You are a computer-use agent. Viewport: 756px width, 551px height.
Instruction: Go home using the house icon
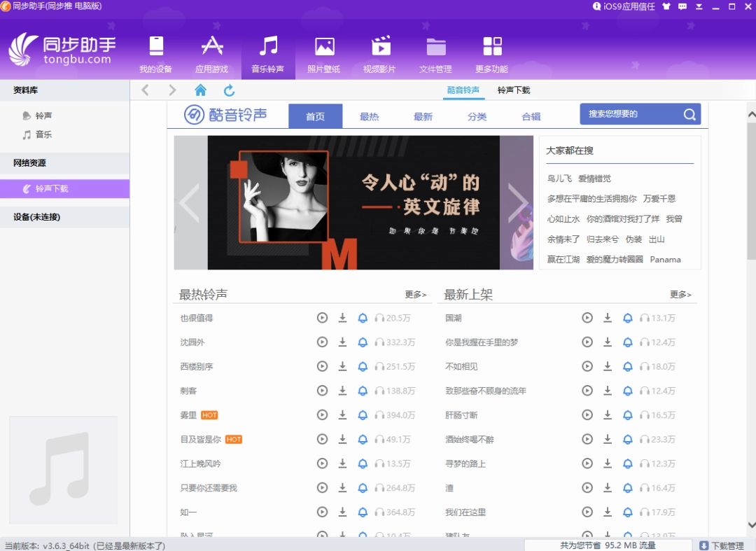(x=201, y=90)
